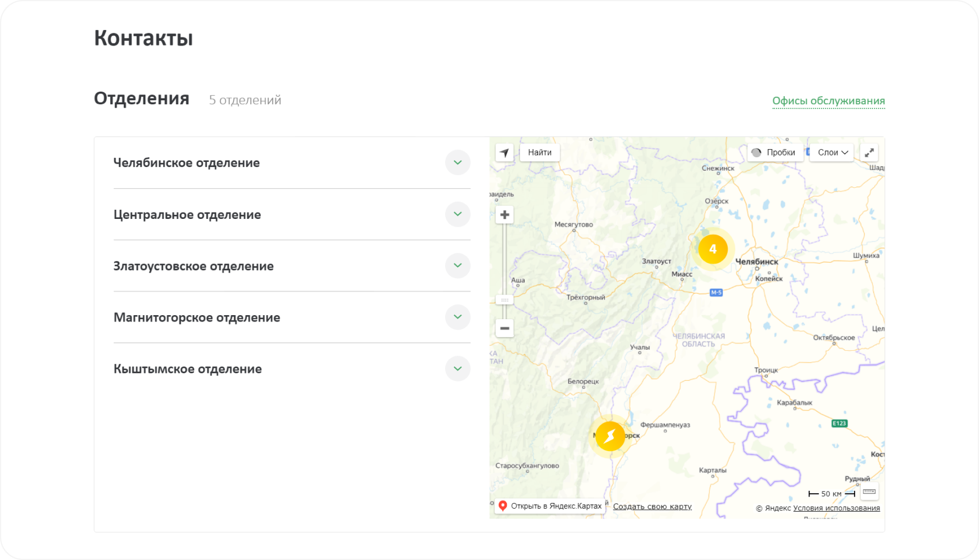The height and width of the screenshot is (560, 979).
Task: Zoom out with the map minus button
Action: click(504, 328)
